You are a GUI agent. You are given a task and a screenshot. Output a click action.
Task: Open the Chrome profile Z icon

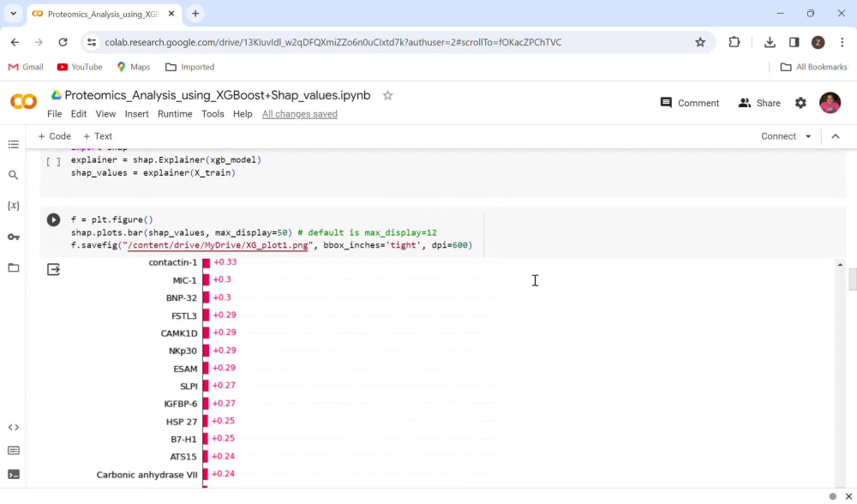click(x=818, y=42)
